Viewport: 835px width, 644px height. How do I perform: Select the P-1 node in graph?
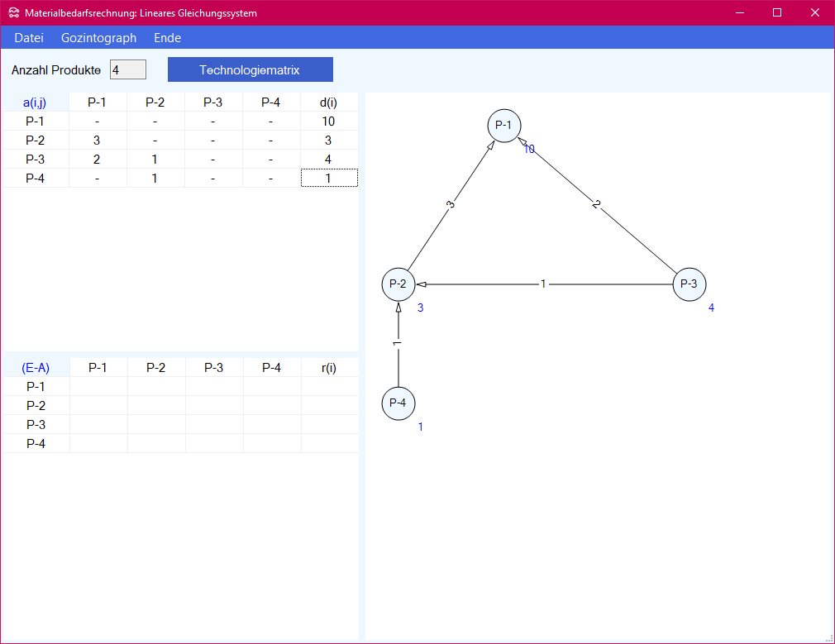click(503, 126)
